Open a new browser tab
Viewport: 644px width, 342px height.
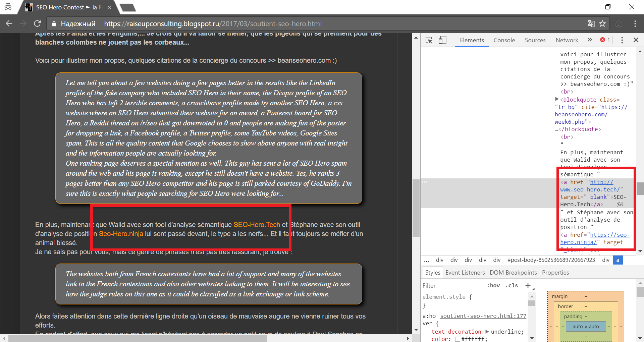pyautogui.click(x=128, y=7)
